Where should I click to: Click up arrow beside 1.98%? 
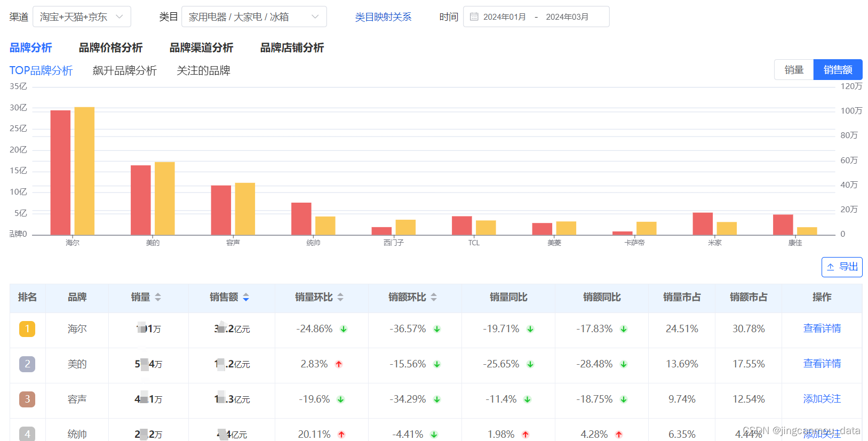pos(525,435)
